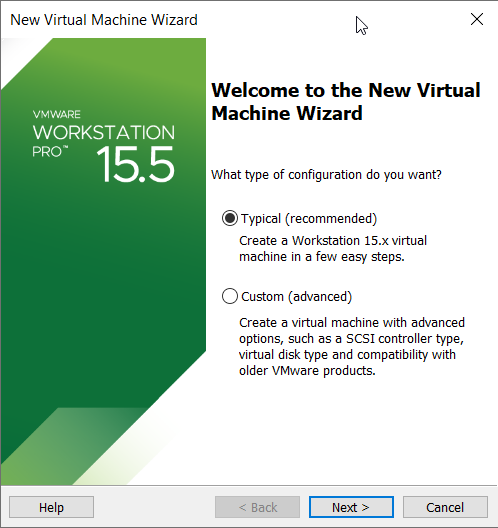Open the Help button
The image size is (498, 528).
(x=51, y=507)
